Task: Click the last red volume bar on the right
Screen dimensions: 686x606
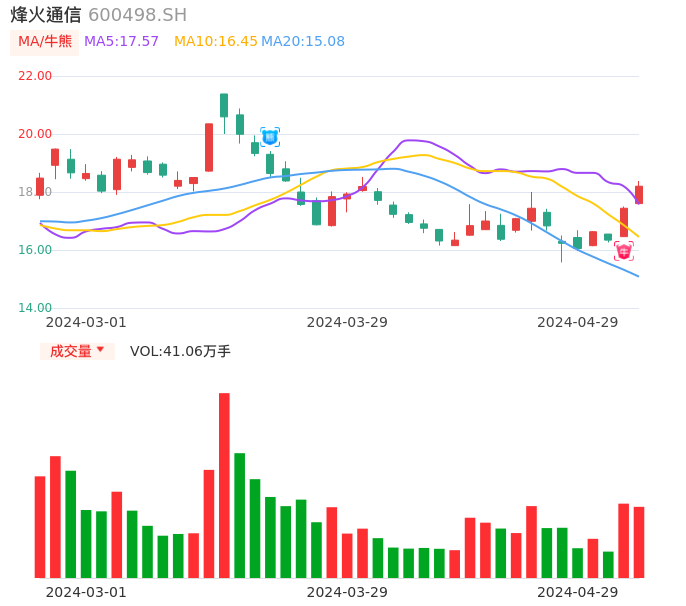Action: [x=639, y=542]
